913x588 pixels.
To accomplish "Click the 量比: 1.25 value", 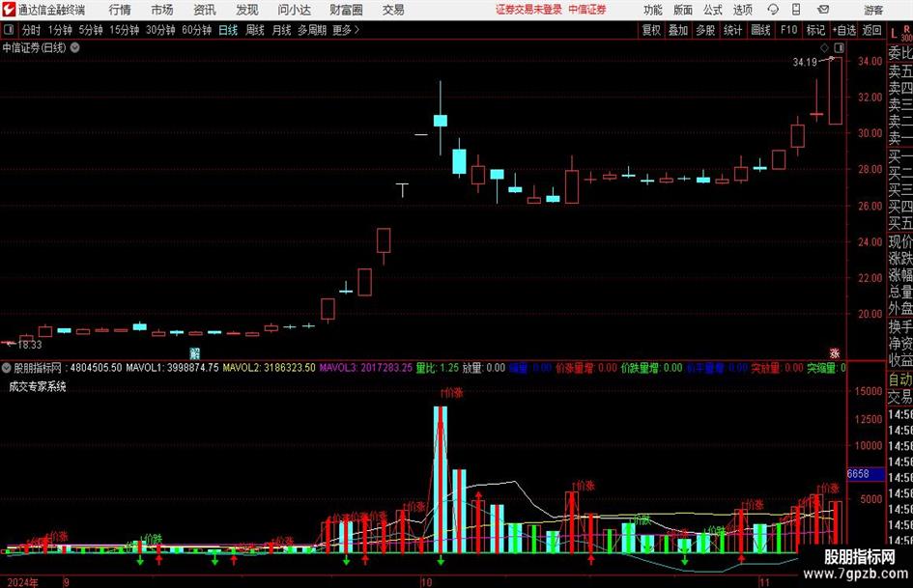I will coord(438,368).
